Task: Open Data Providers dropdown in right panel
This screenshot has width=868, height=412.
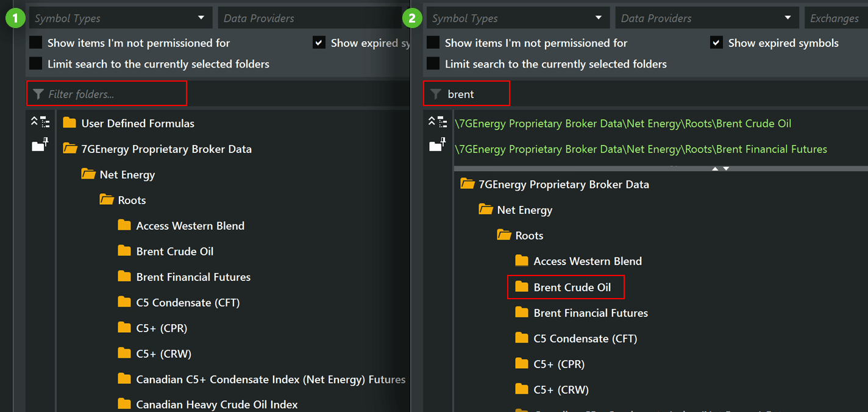Action: click(707, 18)
